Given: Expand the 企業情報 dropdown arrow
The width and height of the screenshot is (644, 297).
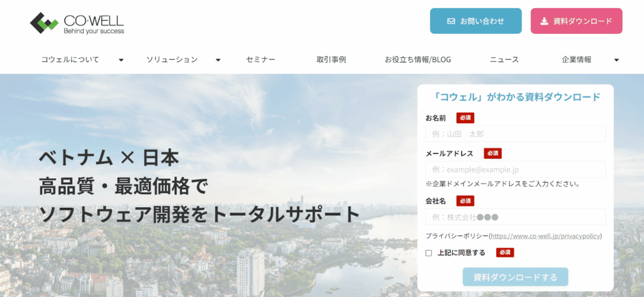Looking at the screenshot, I should (616, 60).
